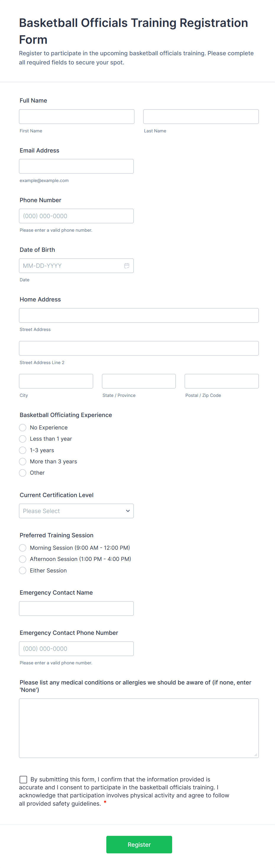Check the consent confirmation checkbox

tap(23, 779)
